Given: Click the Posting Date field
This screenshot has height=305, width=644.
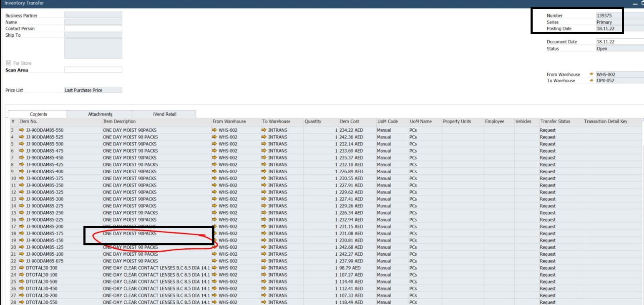Looking at the screenshot, I should click(x=620, y=28).
